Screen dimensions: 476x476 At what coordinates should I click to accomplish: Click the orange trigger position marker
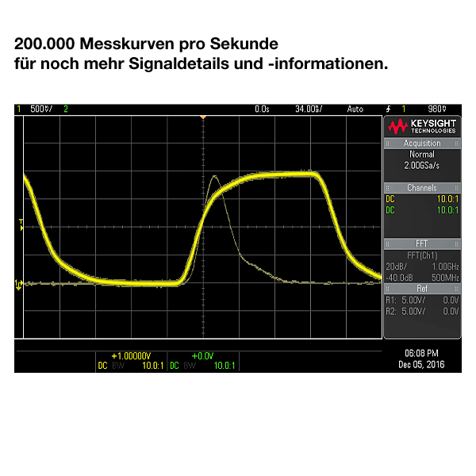coord(203,117)
